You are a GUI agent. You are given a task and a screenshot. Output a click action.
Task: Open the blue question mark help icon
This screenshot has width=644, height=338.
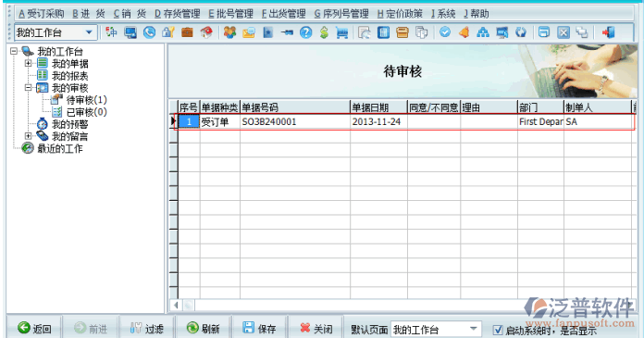click(305, 32)
